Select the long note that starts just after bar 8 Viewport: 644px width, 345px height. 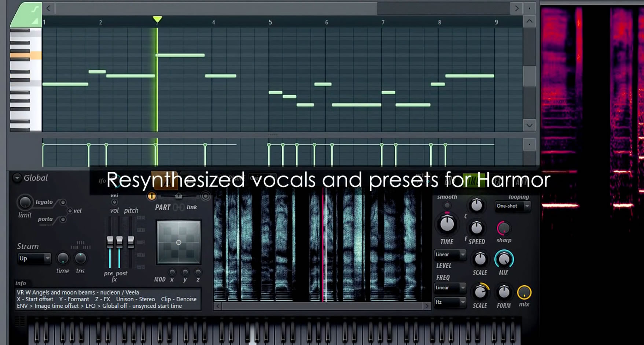click(470, 76)
